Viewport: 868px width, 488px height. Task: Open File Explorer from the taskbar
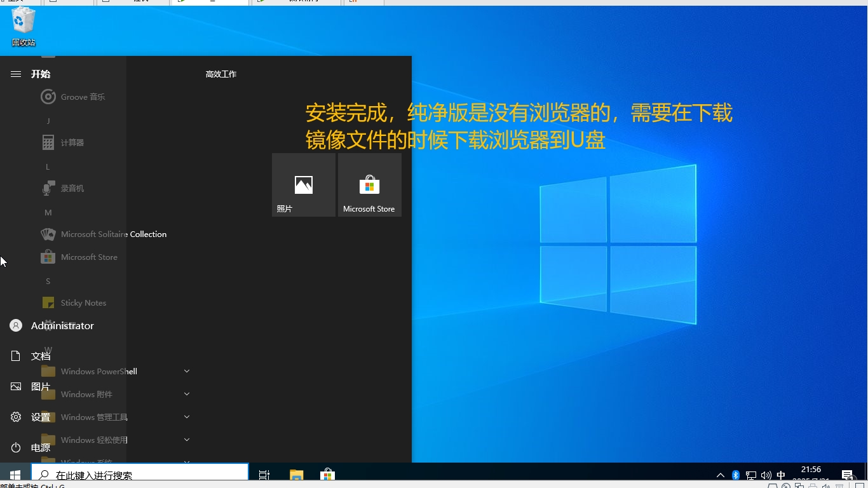coord(296,475)
